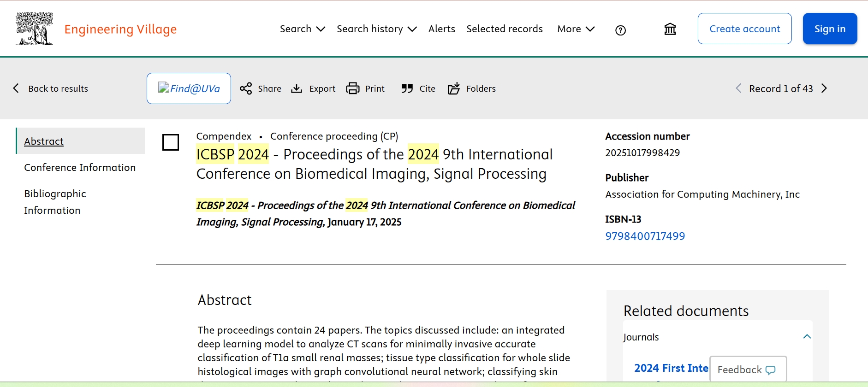Click the Feedback speech bubble icon
This screenshot has width=868, height=387.
[x=771, y=370]
